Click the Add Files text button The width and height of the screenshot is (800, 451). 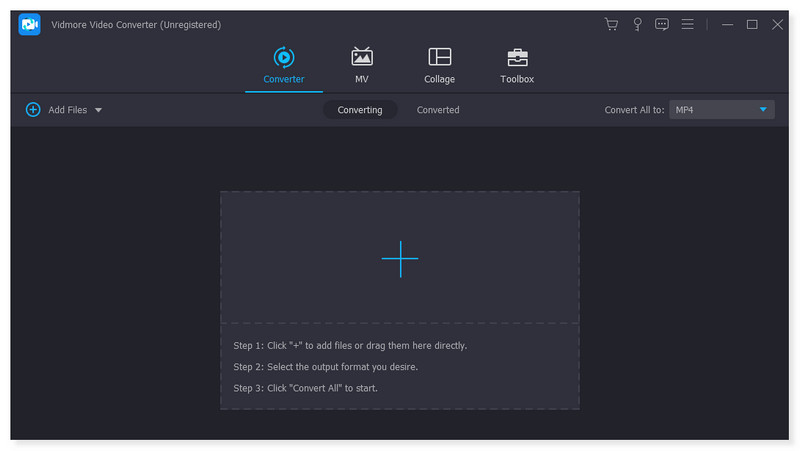click(x=68, y=110)
